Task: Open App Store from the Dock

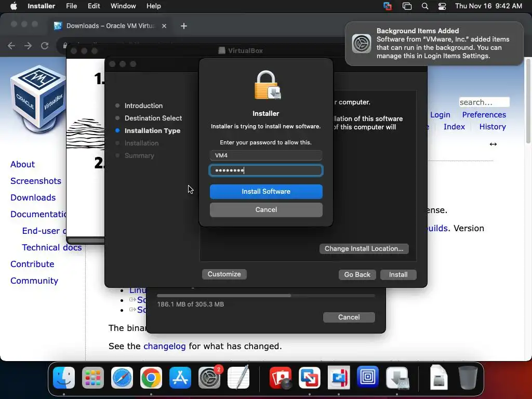Action: click(180, 377)
